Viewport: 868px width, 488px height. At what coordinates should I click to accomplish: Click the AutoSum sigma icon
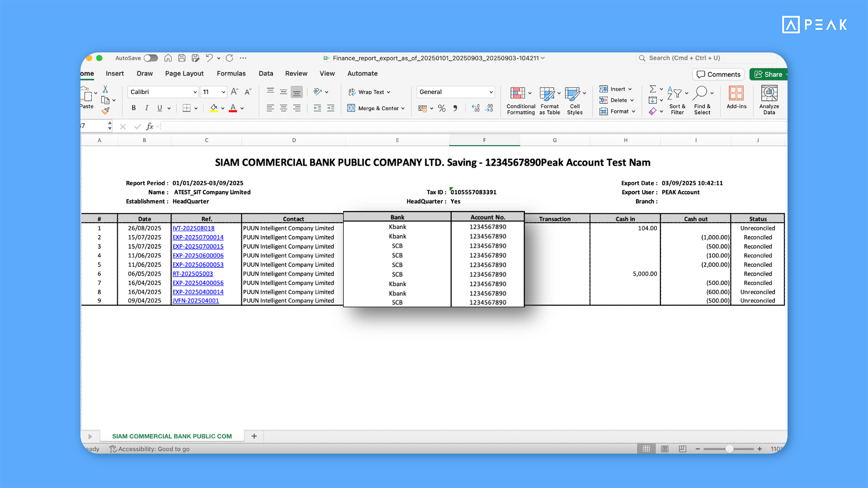click(x=653, y=89)
